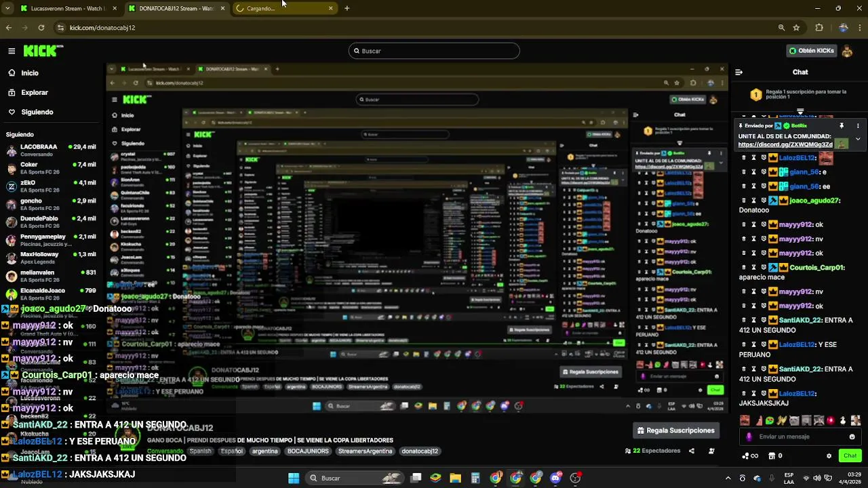Unpin the BotRix pinned message
Screen dimensions: 868x488
(x=842, y=125)
